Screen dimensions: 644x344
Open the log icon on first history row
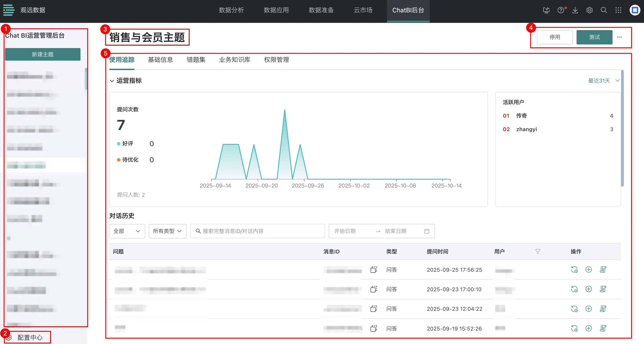point(603,270)
